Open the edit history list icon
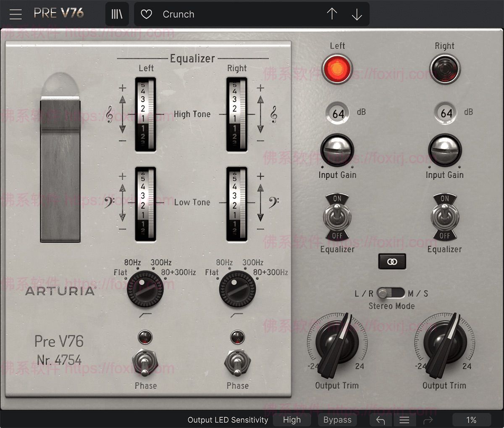This screenshot has width=504, height=428. click(404, 420)
